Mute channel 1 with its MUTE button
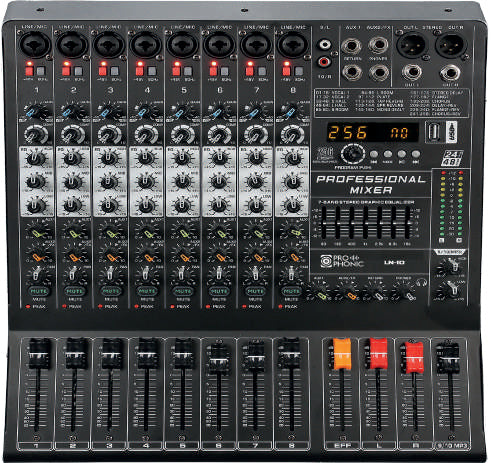The height and width of the screenshot is (463, 491). point(38,291)
